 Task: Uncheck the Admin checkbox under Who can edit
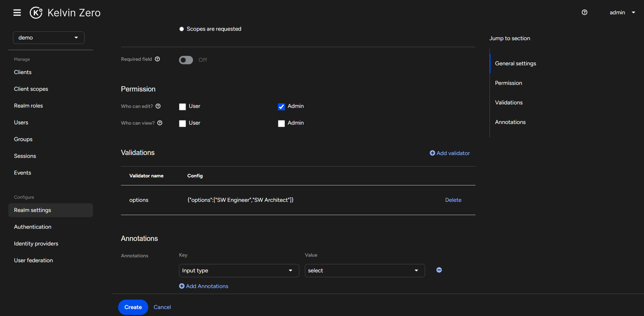[x=281, y=106]
